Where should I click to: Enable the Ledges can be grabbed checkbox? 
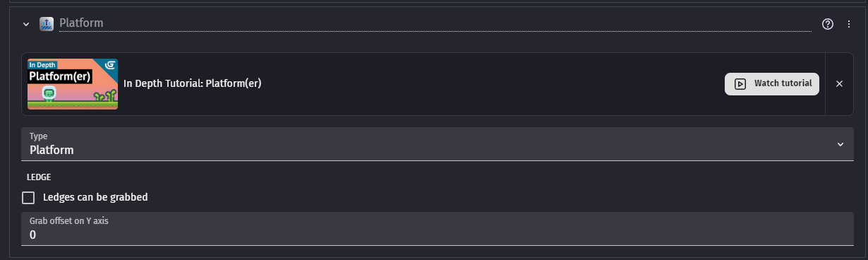tap(28, 198)
